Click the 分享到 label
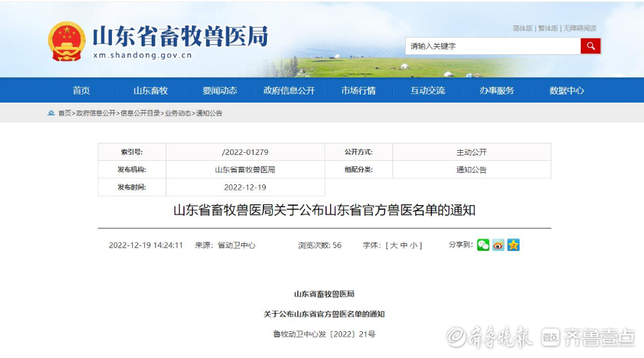This screenshot has height=358, width=644. coord(460,244)
